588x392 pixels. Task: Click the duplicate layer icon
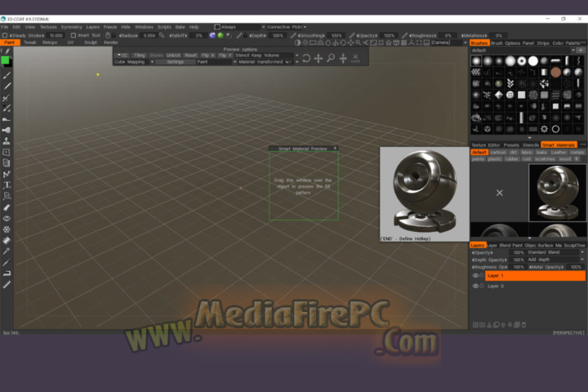point(497,325)
